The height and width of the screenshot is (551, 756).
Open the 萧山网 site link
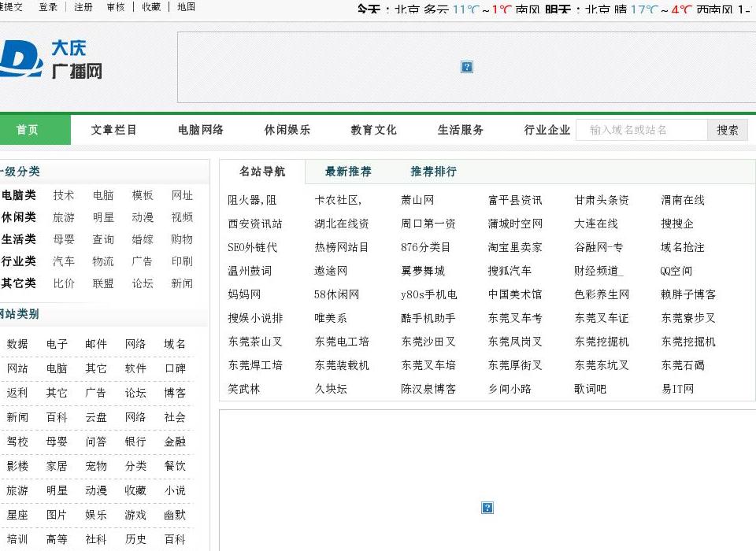tap(417, 200)
